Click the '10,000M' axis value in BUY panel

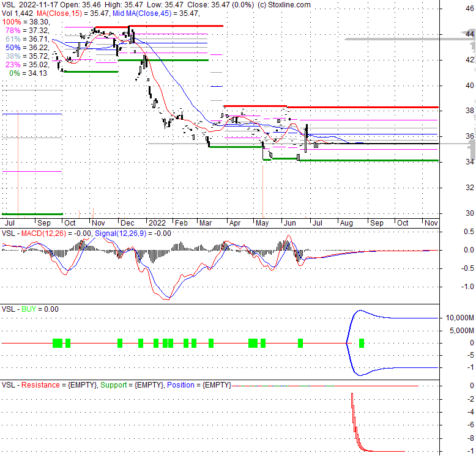[x=459, y=318]
